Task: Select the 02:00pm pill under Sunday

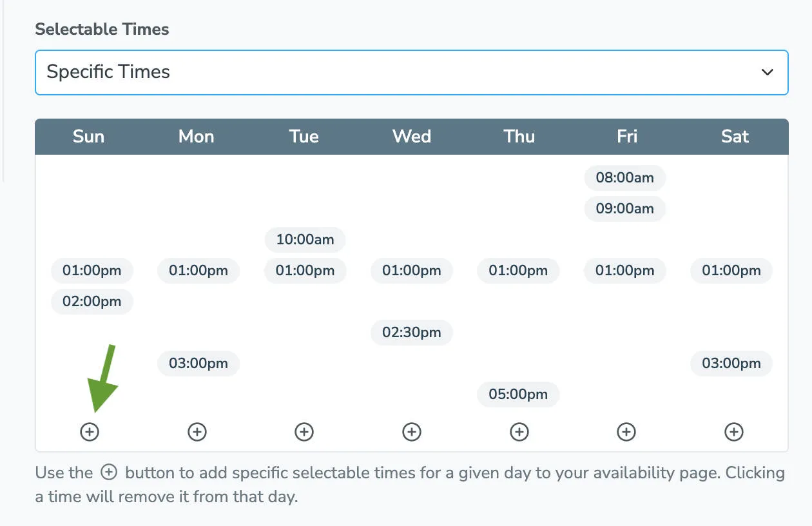Action: [92, 302]
